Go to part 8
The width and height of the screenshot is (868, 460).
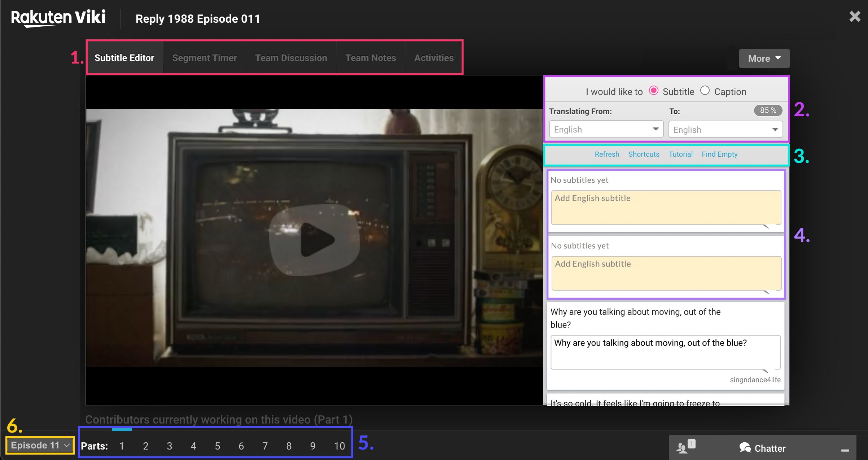tap(289, 446)
